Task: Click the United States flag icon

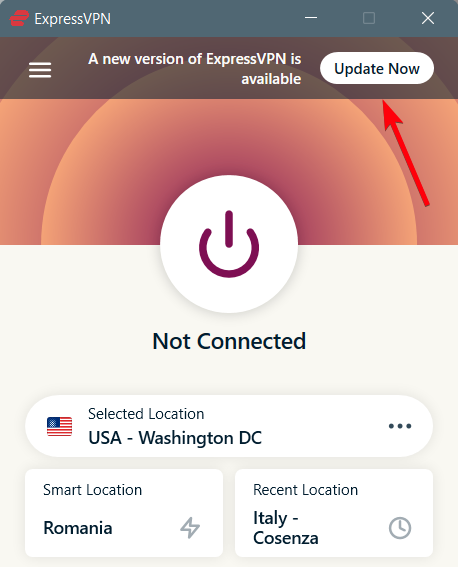Action: pos(59,426)
